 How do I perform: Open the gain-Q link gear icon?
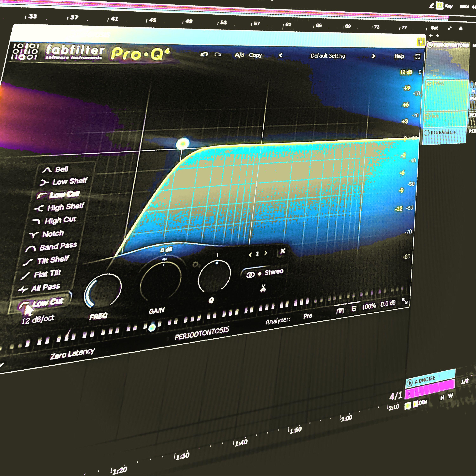click(196, 265)
